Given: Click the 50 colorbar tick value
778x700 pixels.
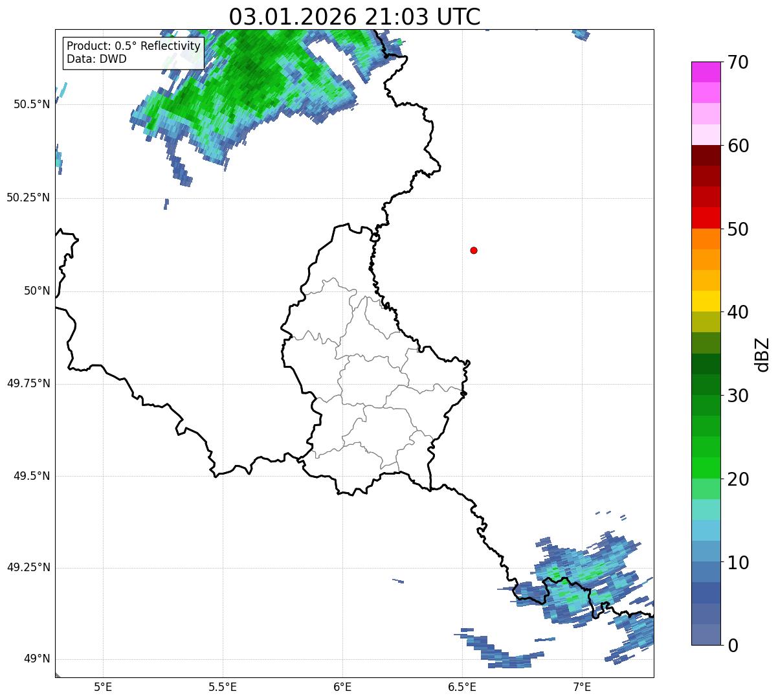Looking at the screenshot, I should click(739, 229).
